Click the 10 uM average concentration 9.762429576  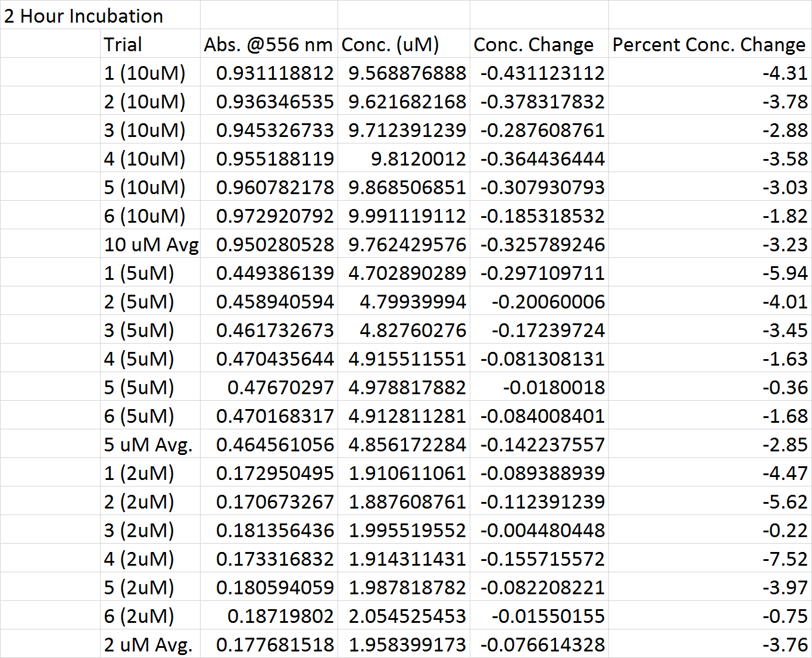point(407,245)
